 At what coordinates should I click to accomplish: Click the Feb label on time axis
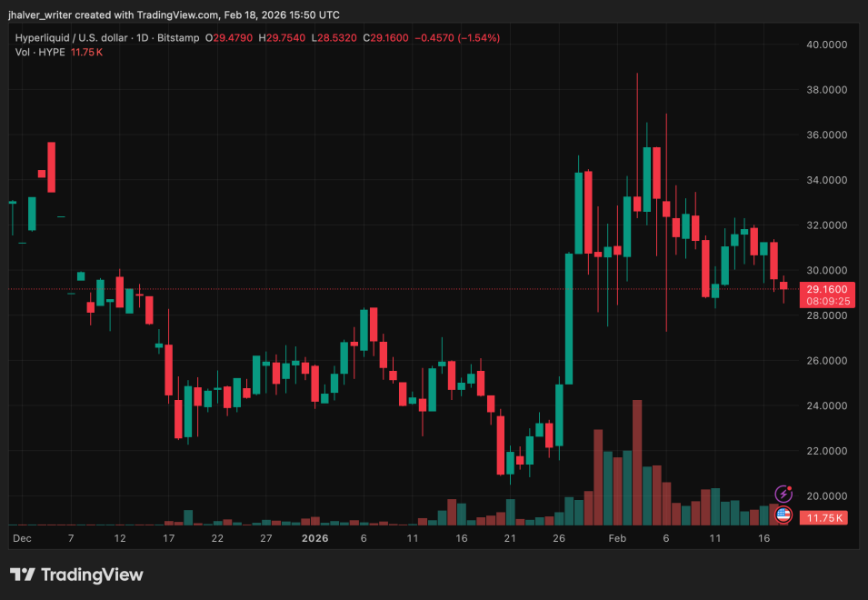click(x=617, y=538)
